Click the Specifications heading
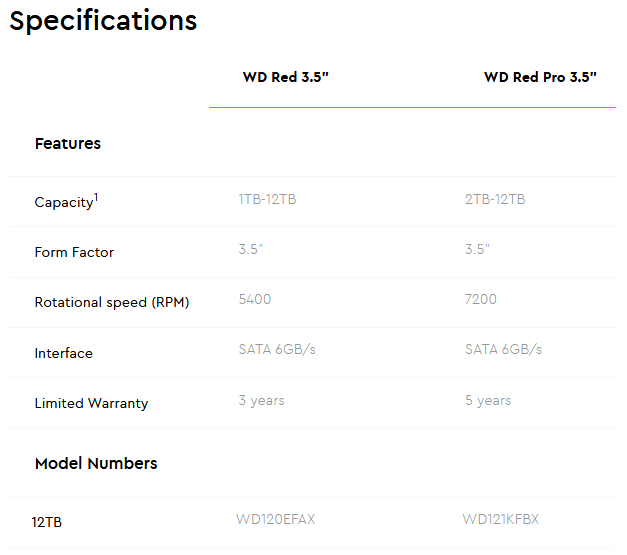Image resolution: width=627 pixels, height=555 pixels. pyautogui.click(x=103, y=21)
